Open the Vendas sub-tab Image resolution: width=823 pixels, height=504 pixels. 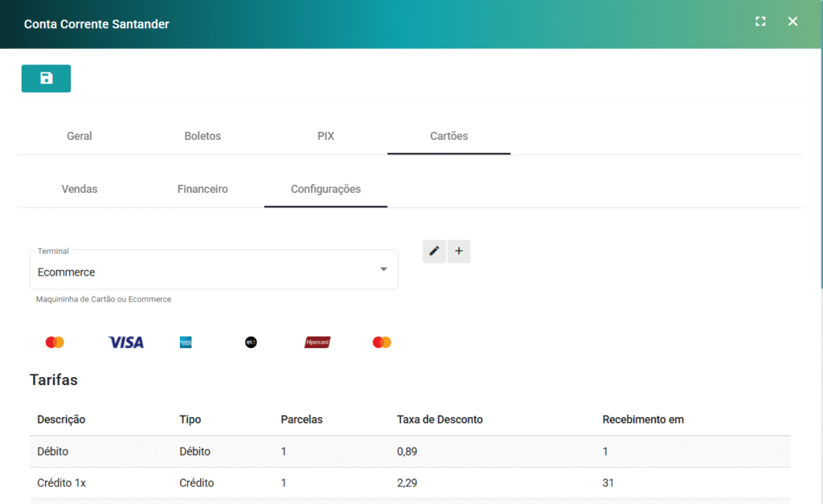click(80, 189)
